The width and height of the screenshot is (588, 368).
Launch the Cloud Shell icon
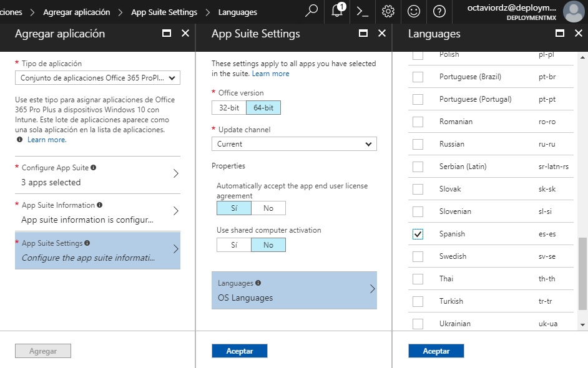coord(362,11)
